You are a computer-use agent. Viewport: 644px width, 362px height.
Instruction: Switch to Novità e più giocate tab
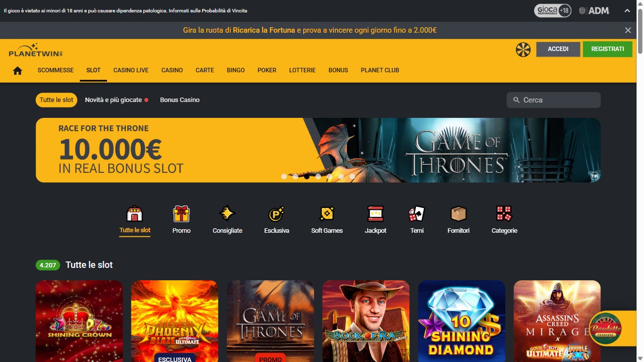click(116, 100)
